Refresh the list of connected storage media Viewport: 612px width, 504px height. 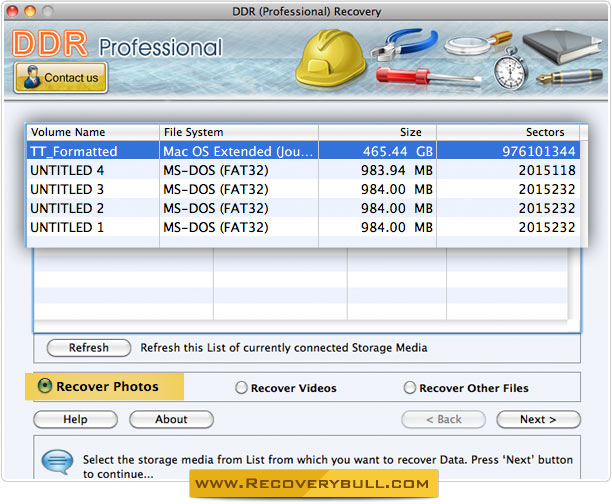tap(89, 347)
